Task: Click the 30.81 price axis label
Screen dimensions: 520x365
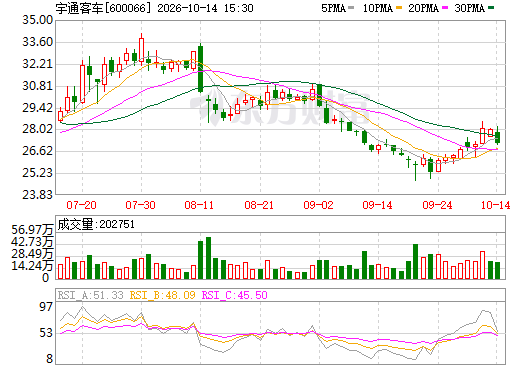Action: point(37,86)
